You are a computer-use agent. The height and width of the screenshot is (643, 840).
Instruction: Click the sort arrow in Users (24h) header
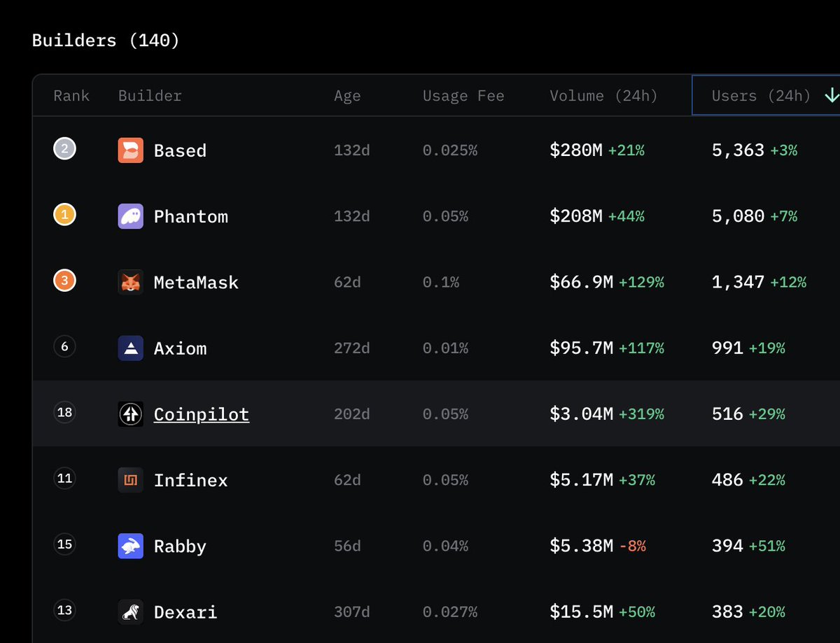831,95
